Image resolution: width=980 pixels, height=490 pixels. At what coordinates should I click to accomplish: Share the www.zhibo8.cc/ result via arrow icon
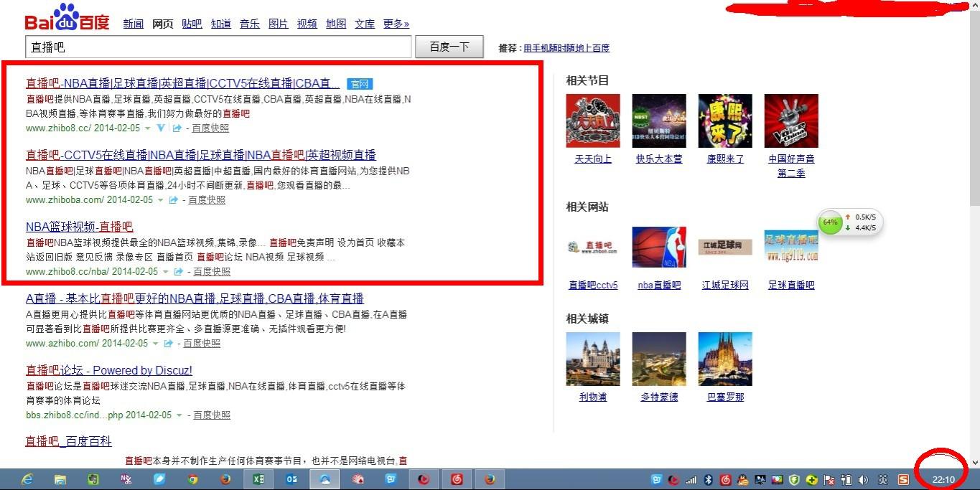[x=177, y=128]
